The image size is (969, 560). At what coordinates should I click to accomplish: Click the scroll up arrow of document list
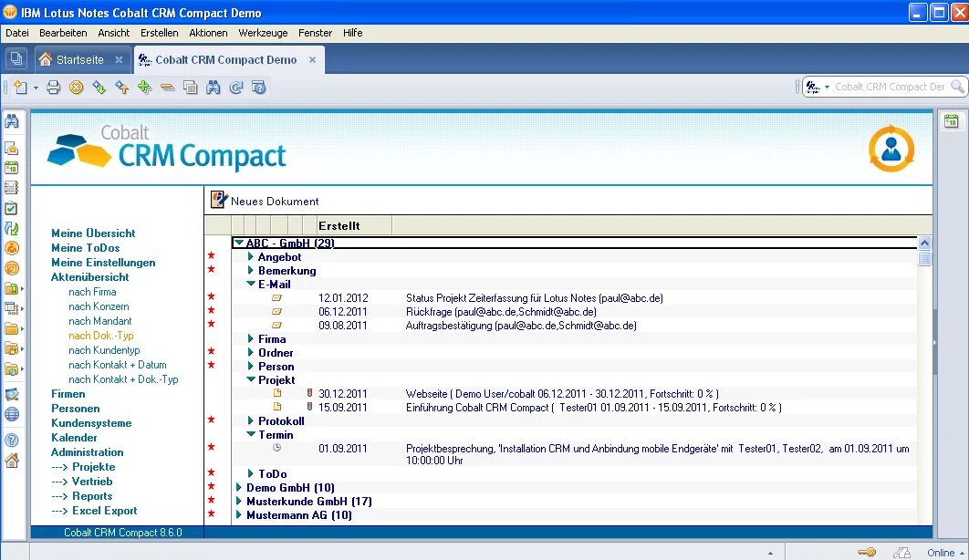[x=924, y=243]
